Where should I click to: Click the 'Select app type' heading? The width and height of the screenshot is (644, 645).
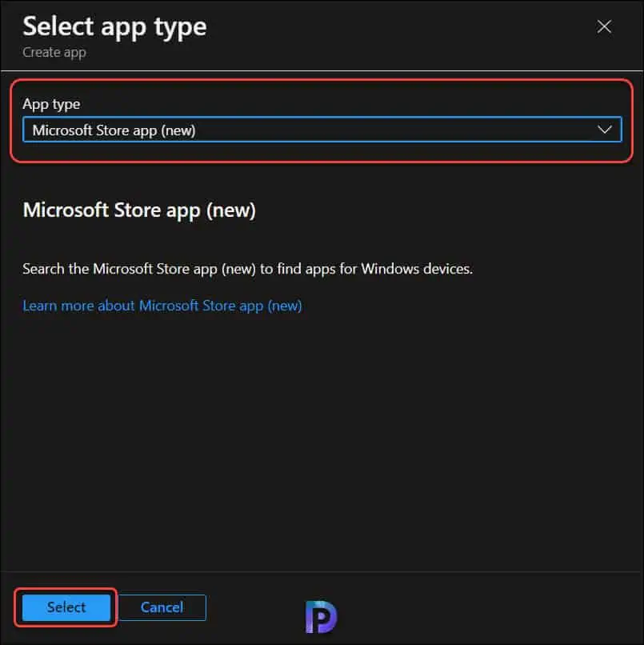point(114,27)
